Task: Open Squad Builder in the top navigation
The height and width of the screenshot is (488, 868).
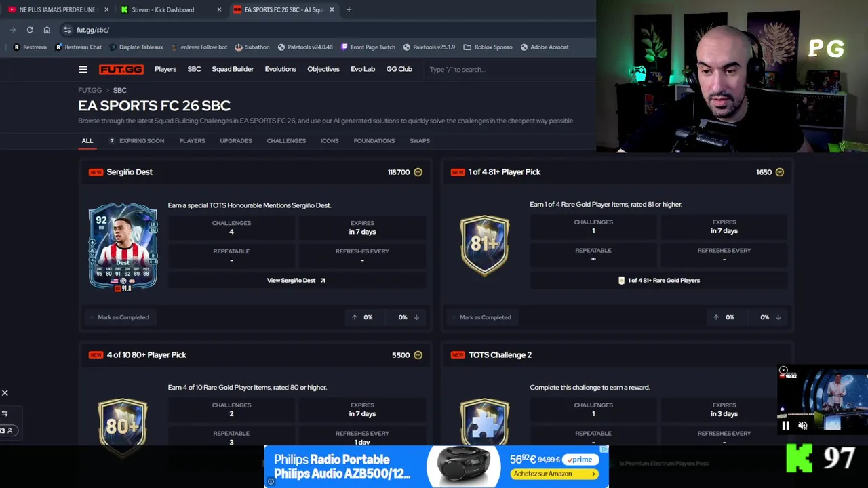Action: pos(233,69)
